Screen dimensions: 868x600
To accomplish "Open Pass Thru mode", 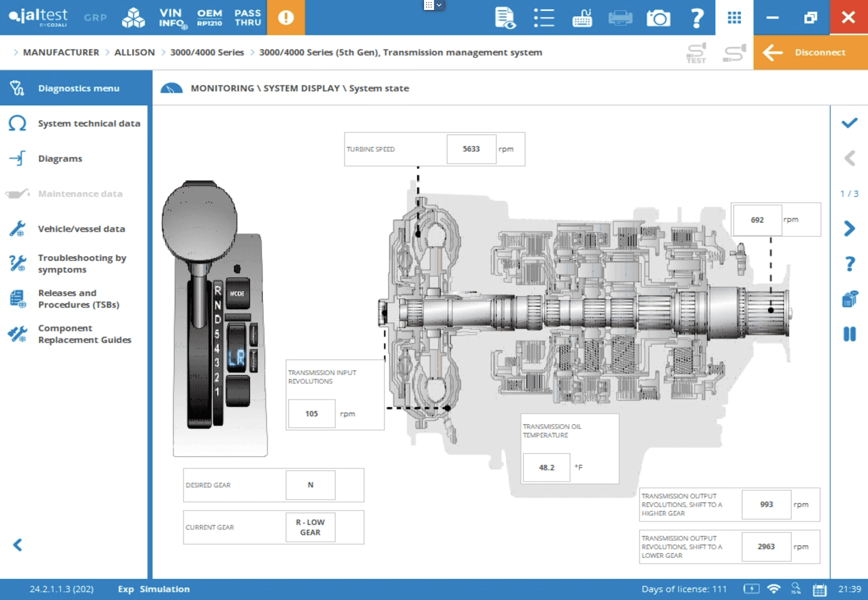I will pos(248,18).
